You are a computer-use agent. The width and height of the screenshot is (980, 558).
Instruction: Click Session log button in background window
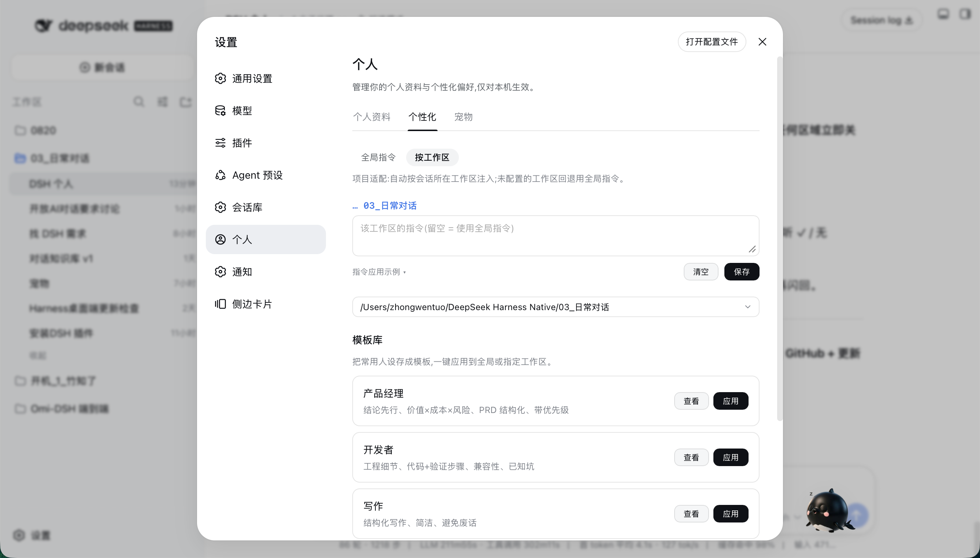881,20
